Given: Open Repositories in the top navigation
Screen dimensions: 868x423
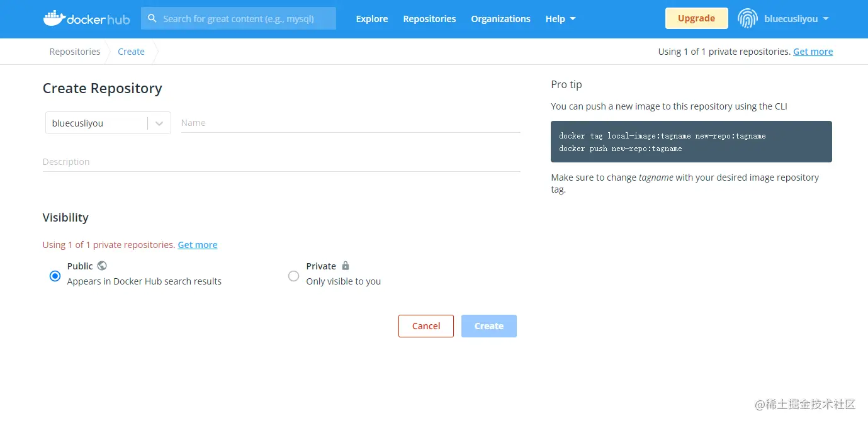Looking at the screenshot, I should pos(429,19).
